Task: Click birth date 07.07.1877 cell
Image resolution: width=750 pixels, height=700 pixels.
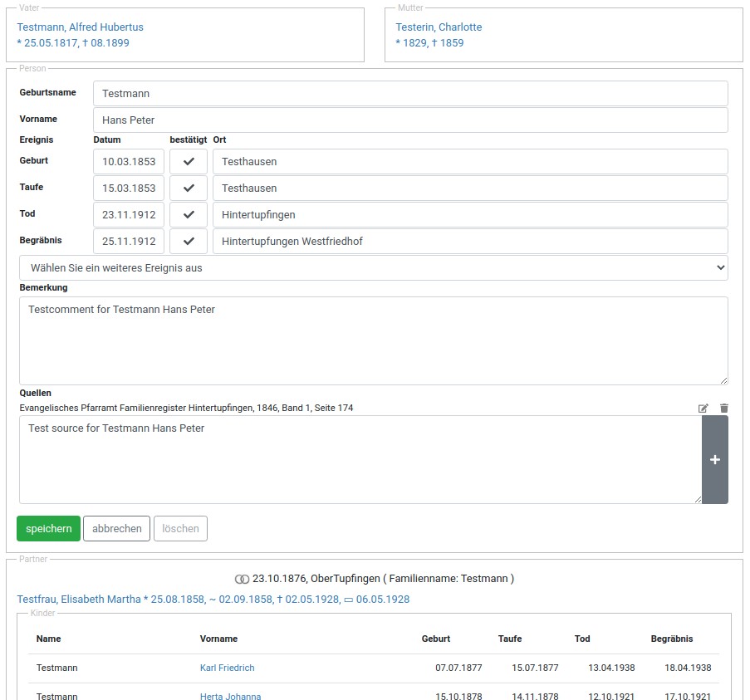Action: [x=458, y=668]
